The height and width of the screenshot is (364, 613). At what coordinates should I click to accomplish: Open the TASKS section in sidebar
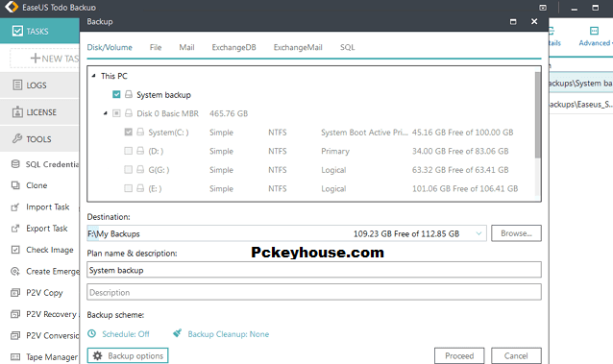point(39,31)
